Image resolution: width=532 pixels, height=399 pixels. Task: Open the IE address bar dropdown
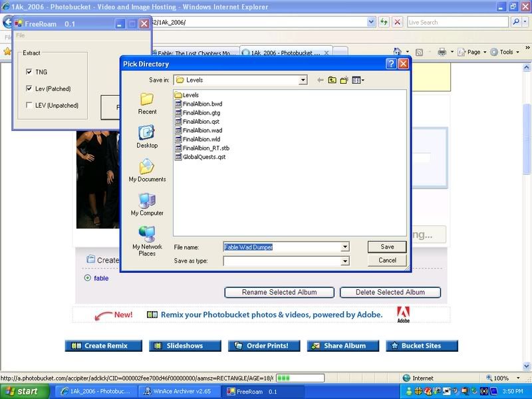click(x=371, y=23)
